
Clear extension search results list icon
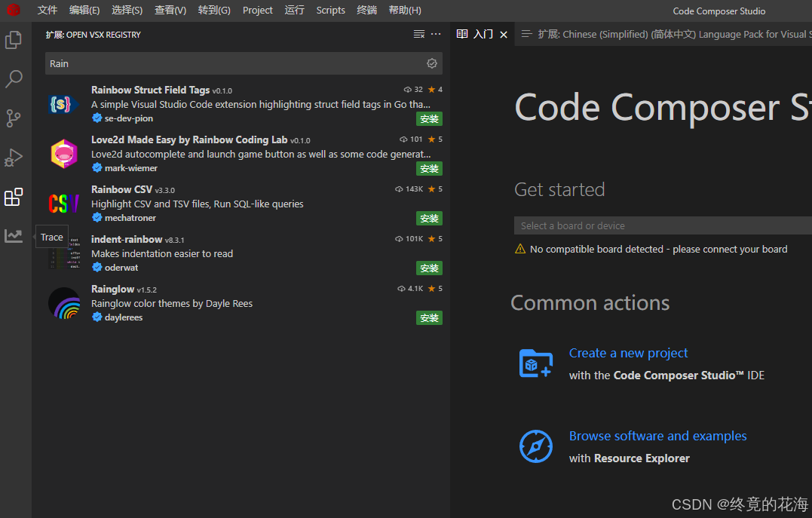[x=419, y=34]
